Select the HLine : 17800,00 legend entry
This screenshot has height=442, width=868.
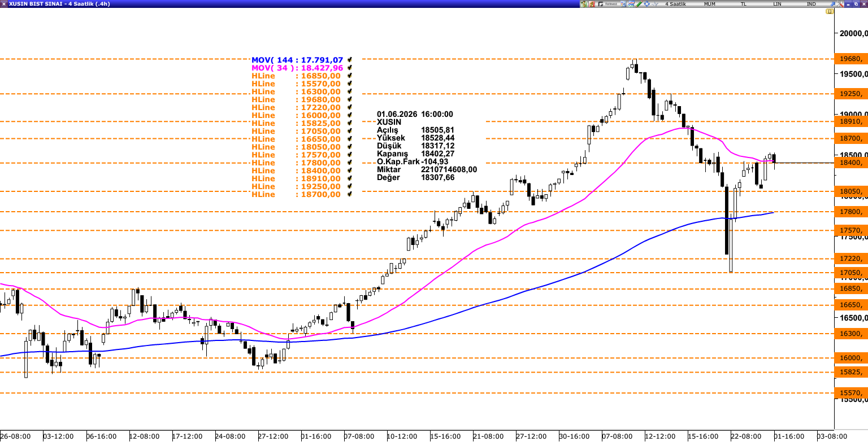coord(296,163)
